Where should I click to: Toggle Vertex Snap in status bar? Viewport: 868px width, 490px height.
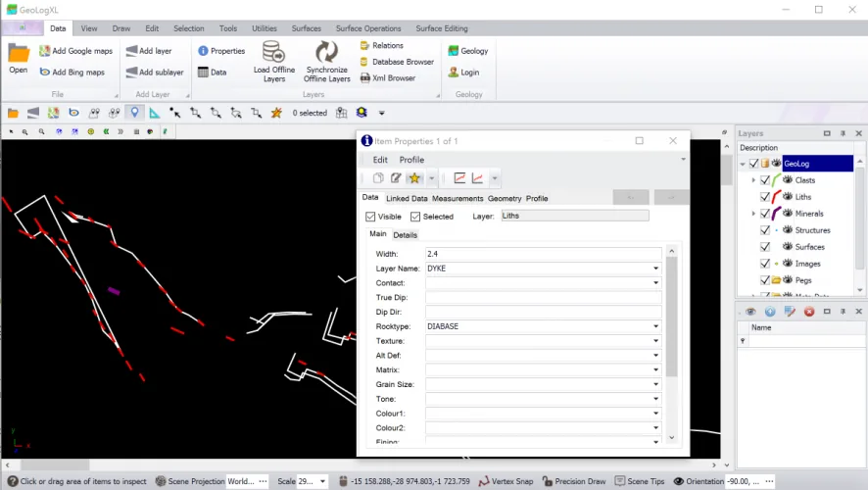[506, 481]
